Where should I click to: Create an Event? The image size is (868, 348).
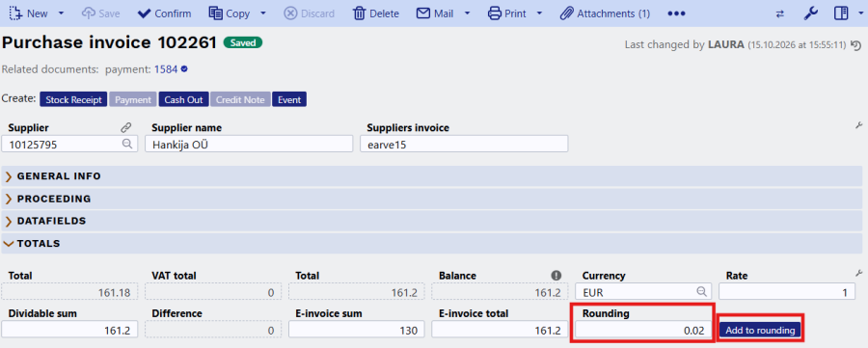click(x=289, y=99)
